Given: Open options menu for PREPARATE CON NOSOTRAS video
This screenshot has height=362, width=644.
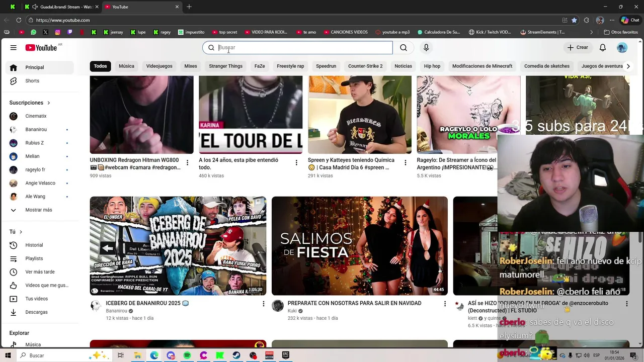Looking at the screenshot, I should click(x=445, y=304).
